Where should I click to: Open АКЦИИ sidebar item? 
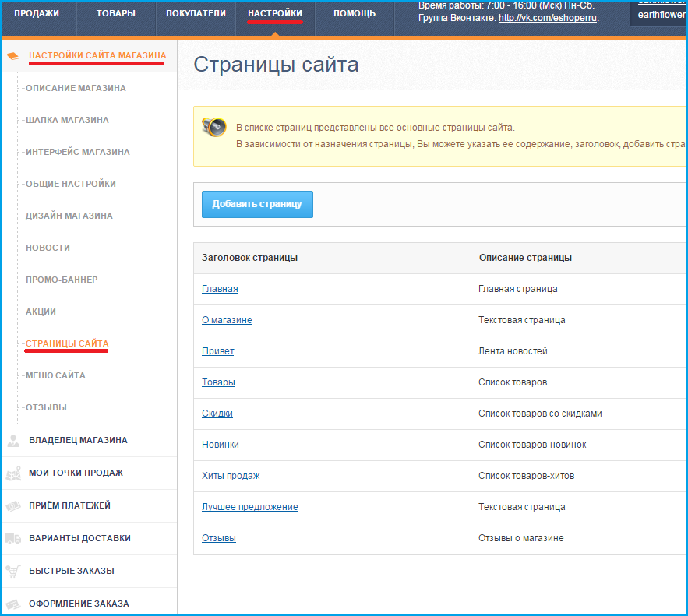[41, 312]
